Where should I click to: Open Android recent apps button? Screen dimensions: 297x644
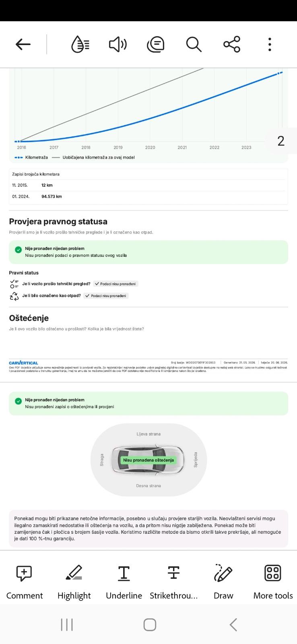tap(67, 625)
